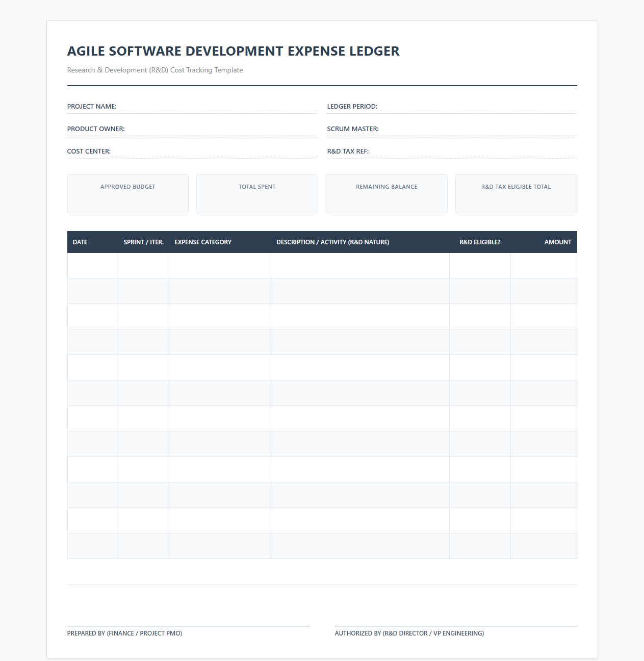Click the EXPENSE CATEGORY column header
The width and height of the screenshot is (644, 661).
(220, 242)
